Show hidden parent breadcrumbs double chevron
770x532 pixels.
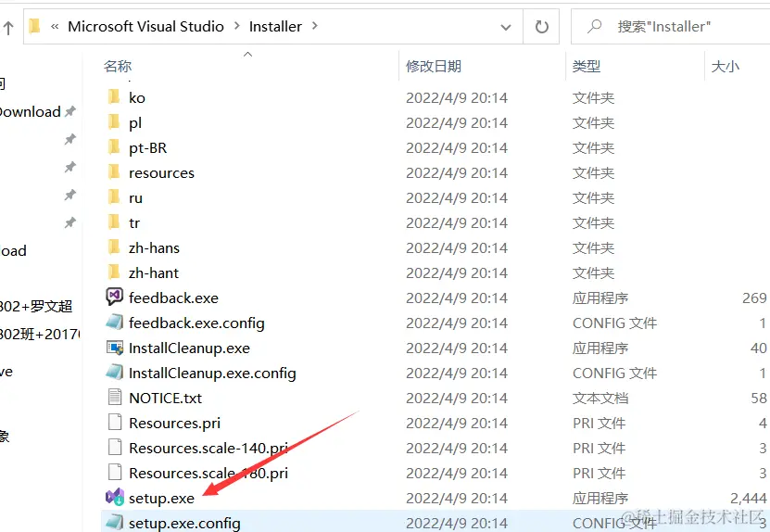[x=55, y=27]
